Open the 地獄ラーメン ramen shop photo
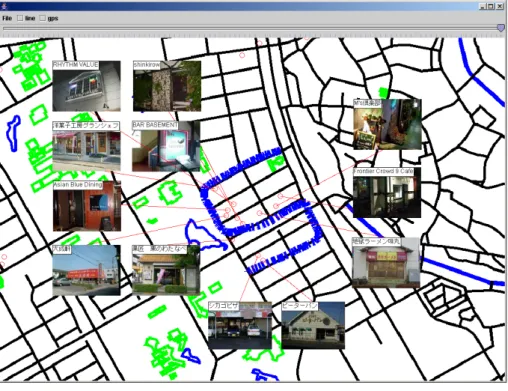 tap(386, 262)
